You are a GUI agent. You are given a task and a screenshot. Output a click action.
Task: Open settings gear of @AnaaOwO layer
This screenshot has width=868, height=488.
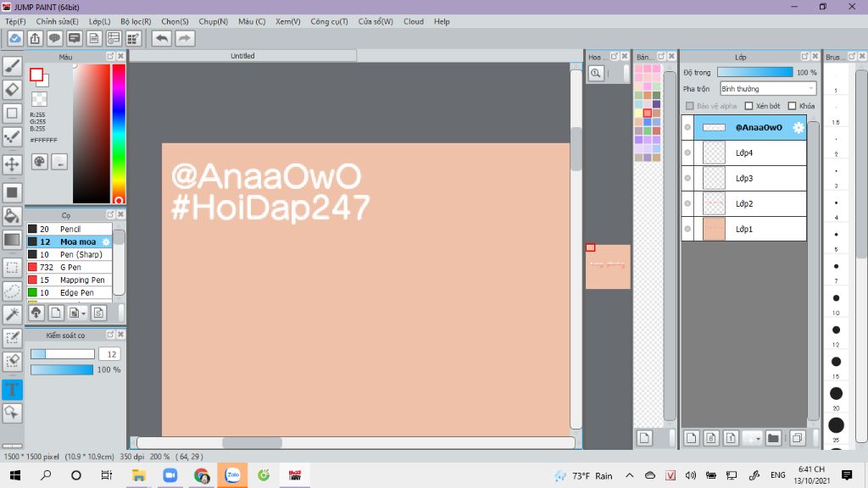pyautogui.click(x=798, y=127)
